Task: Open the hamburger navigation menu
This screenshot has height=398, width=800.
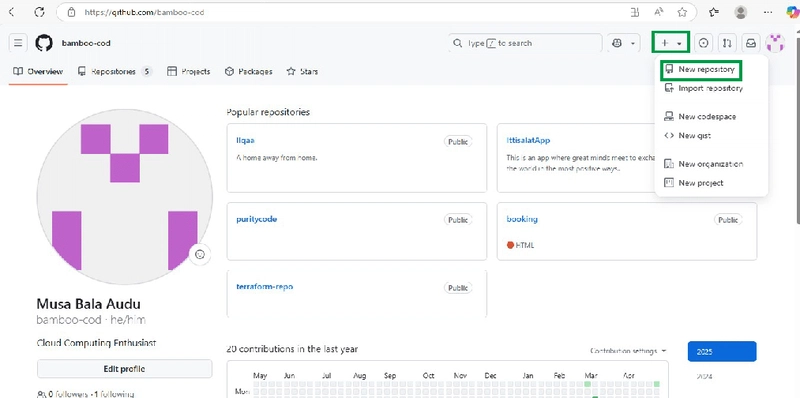Action: [x=18, y=43]
